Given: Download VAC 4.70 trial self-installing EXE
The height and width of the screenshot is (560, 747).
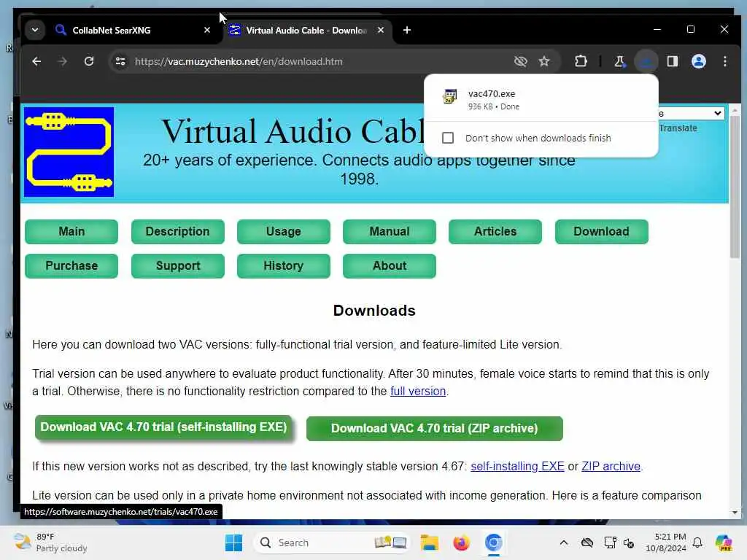Looking at the screenshot, I should 163,427.
